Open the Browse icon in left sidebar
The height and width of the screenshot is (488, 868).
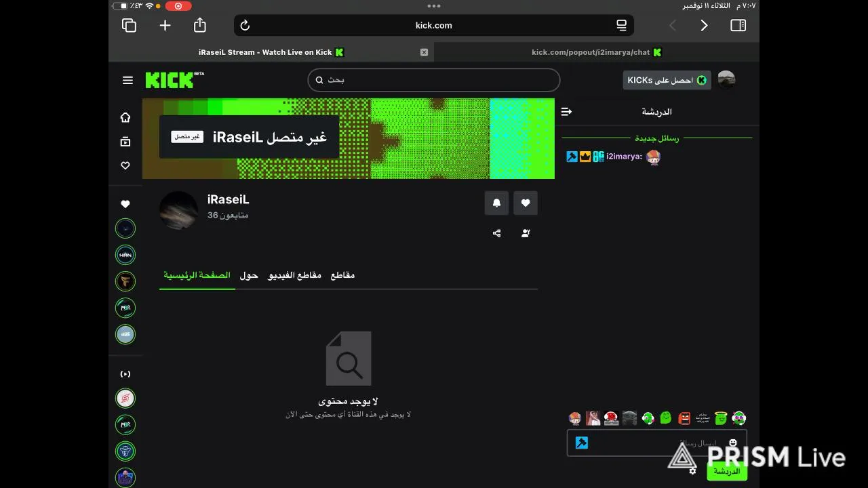coord(125,142)
